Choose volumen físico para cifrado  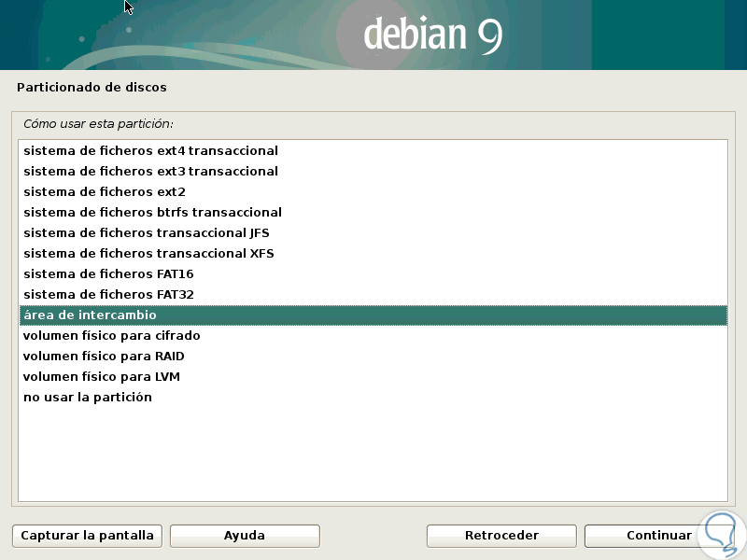(x=373, y=336)
